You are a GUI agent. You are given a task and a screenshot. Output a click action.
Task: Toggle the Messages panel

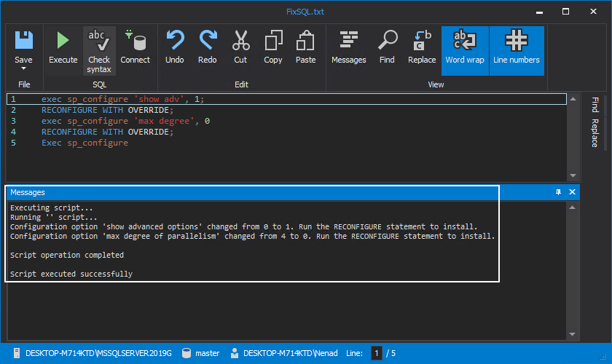(348, 48)
